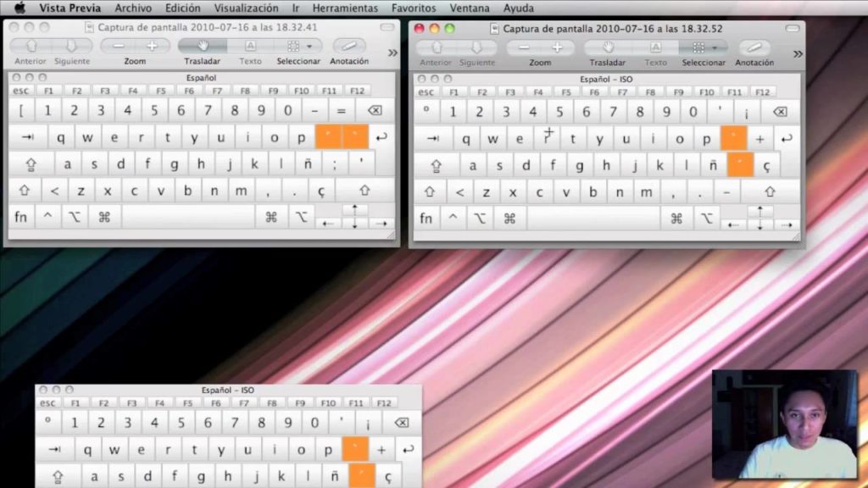Screen dimensions: 868x488
Task: Open the Favoritos menu
Action: click(414, 8)
